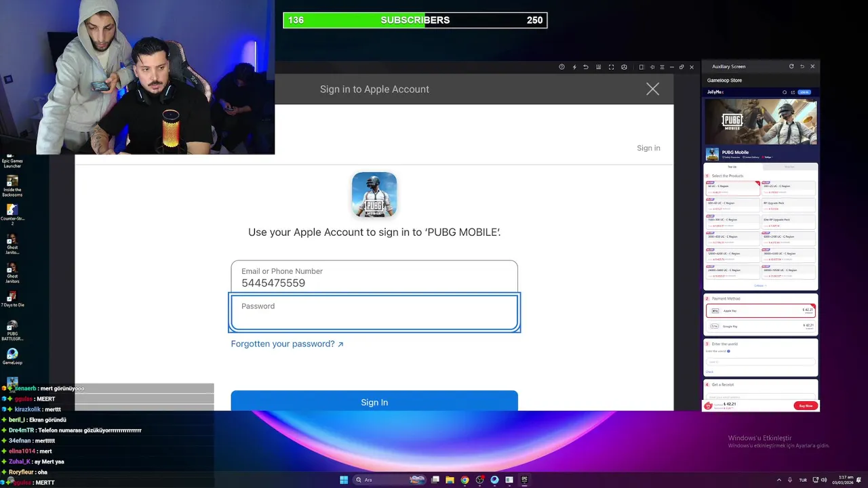The image size is (868, 488).
Task: Click the Buy Now button
Action: (x=806, y=405)
